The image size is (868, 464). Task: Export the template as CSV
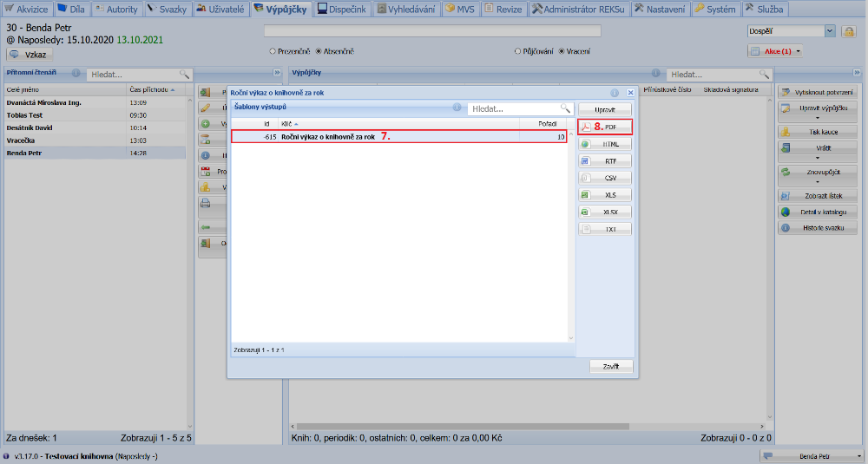click(605, 178)
